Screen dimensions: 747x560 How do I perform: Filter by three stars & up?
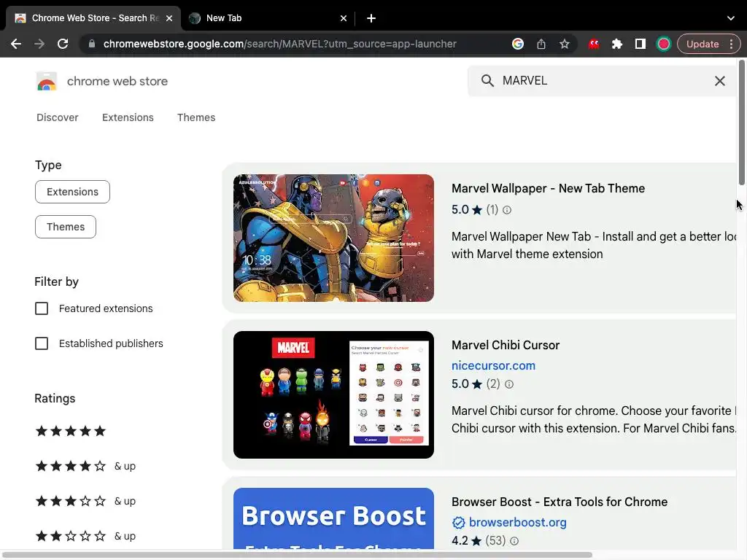pos(86,501)
